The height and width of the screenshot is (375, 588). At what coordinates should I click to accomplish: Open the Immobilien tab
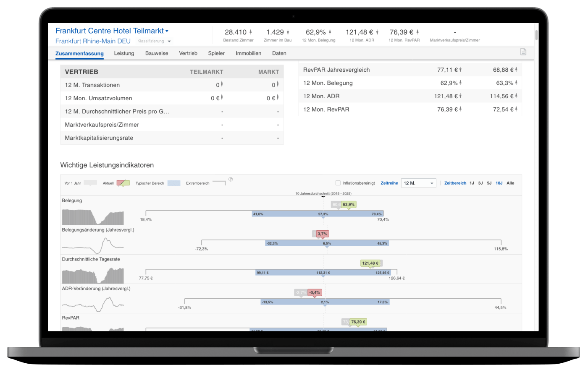[248, 53]
